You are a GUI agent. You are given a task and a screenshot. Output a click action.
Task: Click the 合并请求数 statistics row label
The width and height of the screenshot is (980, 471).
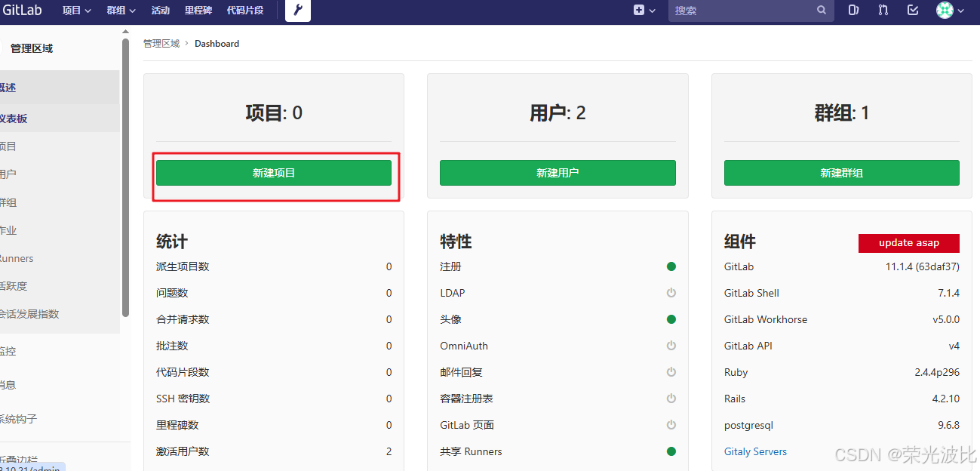183,319
